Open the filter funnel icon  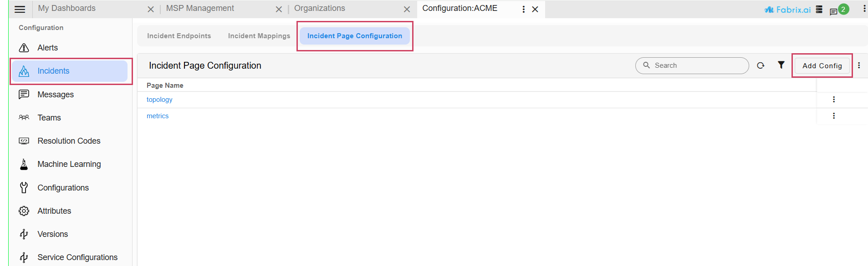point(781,65)
